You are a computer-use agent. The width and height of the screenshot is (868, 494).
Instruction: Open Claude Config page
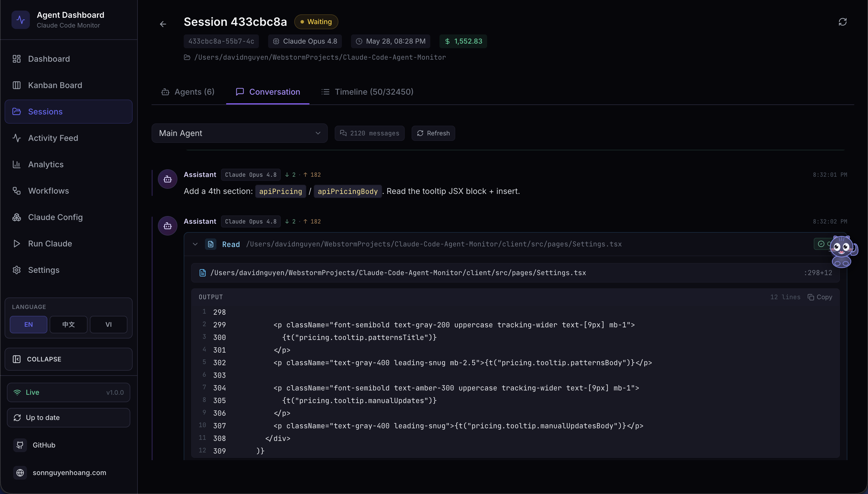click(x=69, y=217)
